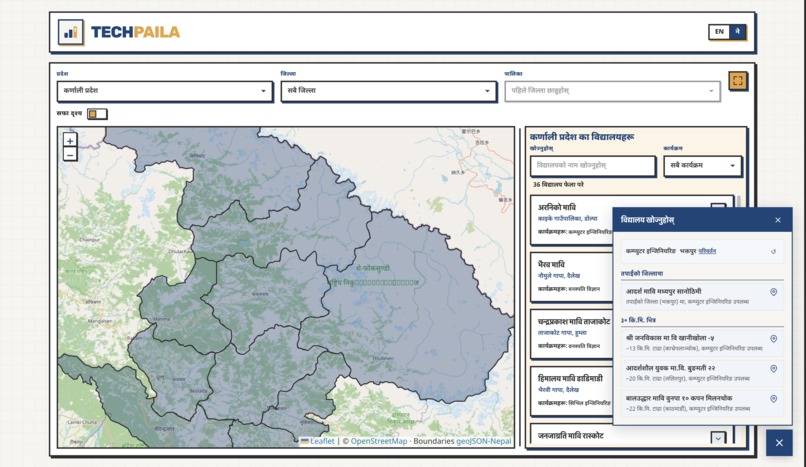Toggle the सफा दृश्य switch
This screenshot has width=806, height=467.
pyautogui.click(x=97, y=114)
